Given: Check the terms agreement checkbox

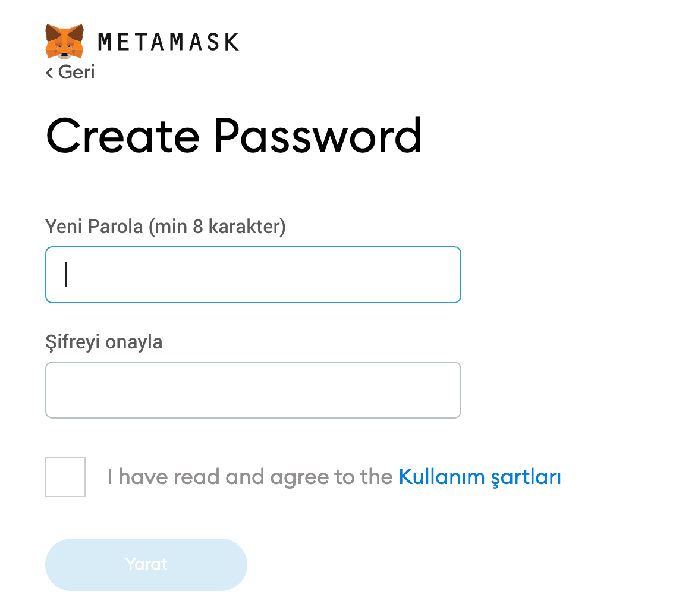Looking at the screenshot, I should pos(65,476).
